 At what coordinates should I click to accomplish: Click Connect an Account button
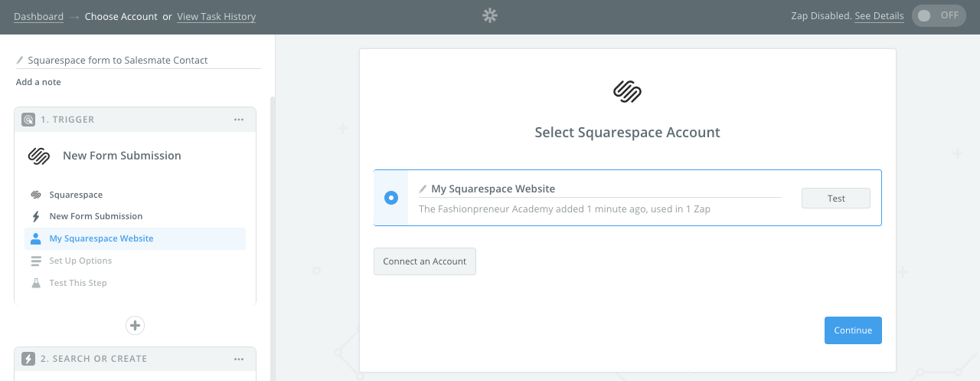(x=425, y=261)
